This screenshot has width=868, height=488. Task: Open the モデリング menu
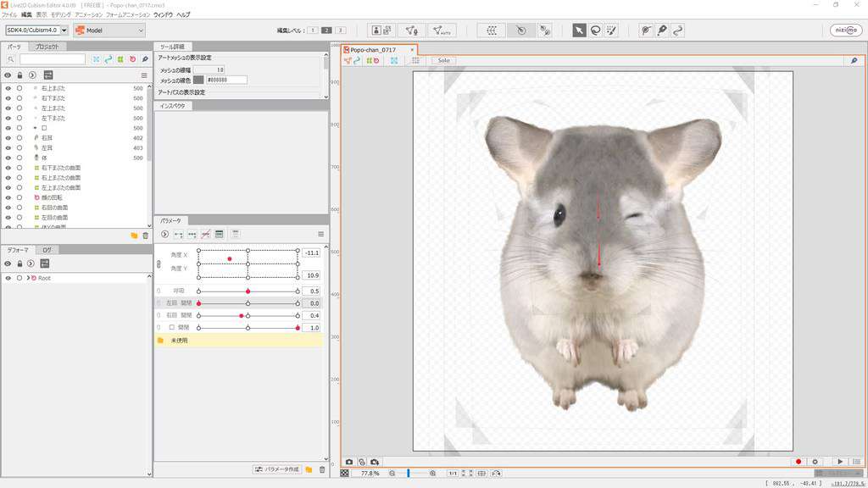(x=61, y=14)
